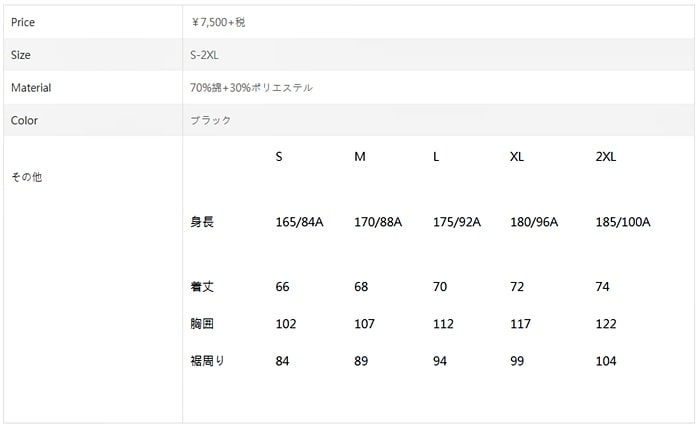
Task: Click the Size row label
Action: pos(21,55)
